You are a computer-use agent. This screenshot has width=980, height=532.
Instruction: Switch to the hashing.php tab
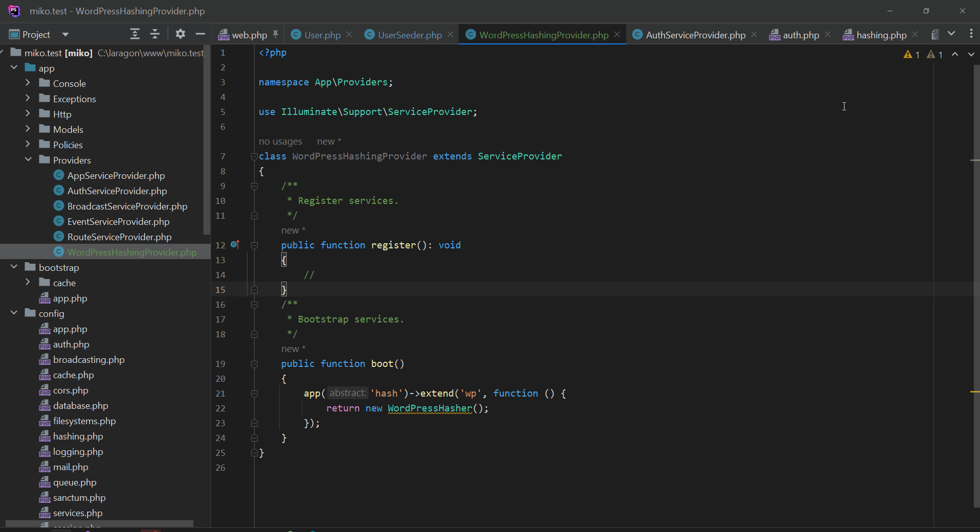tap(881, 35)
